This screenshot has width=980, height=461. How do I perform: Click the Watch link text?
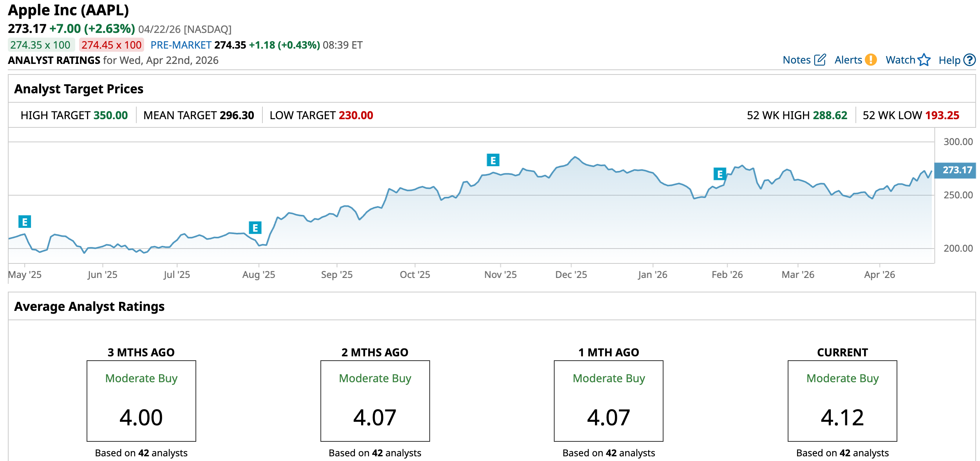coord(900,60)
